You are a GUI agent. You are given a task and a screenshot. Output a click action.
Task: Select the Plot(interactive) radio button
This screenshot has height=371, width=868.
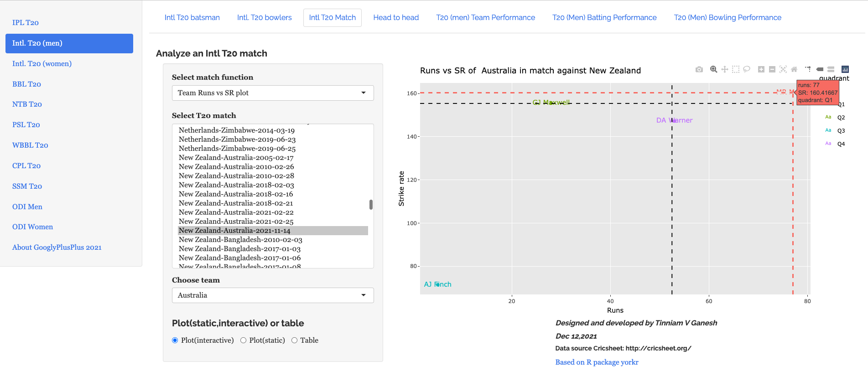point(175,340)
